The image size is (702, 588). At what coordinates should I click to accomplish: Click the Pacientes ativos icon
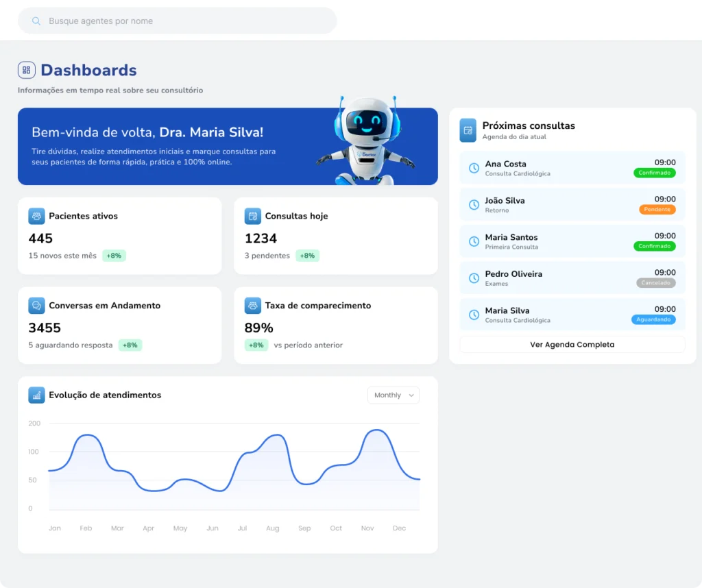pyautogui.click(x=36, y=216)
